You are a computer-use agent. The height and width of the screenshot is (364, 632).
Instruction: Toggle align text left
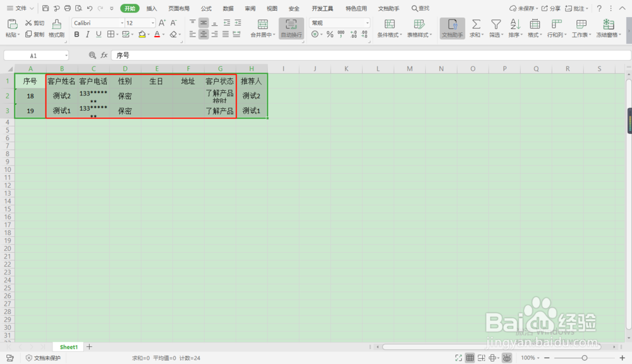coord(193,34)
